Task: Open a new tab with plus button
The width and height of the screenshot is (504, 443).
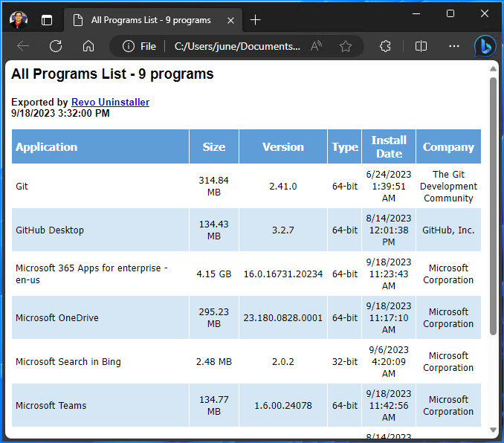Action: pos(255,20)
